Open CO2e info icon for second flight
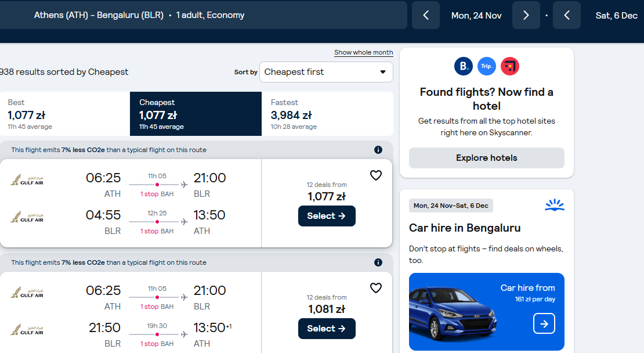The height and width of the screenshot is (353, 644). tap(378, 262)
